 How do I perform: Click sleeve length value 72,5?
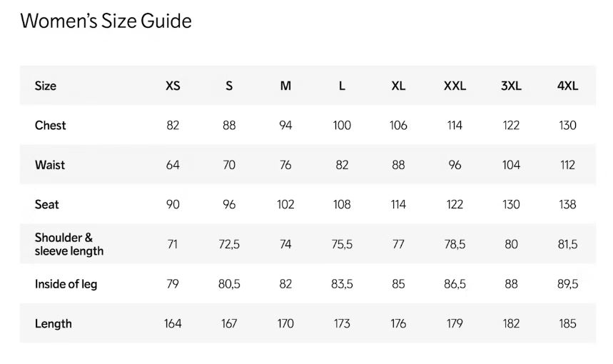[x=229, y=244]
